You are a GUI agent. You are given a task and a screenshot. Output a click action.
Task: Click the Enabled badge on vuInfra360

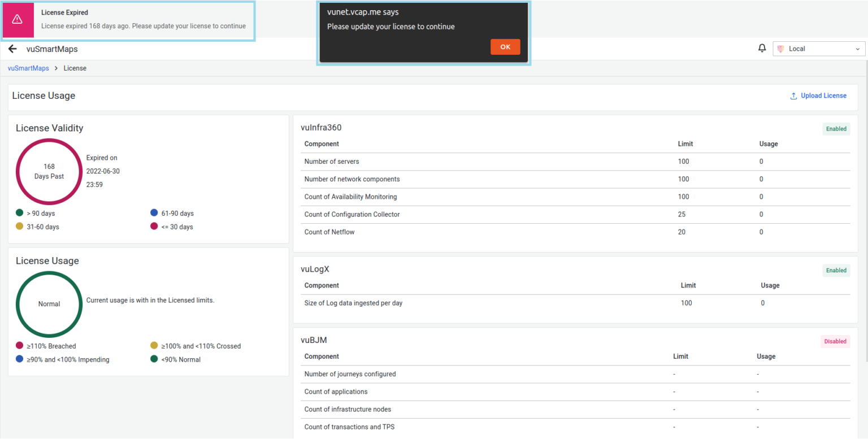click(x=836, y=129)
